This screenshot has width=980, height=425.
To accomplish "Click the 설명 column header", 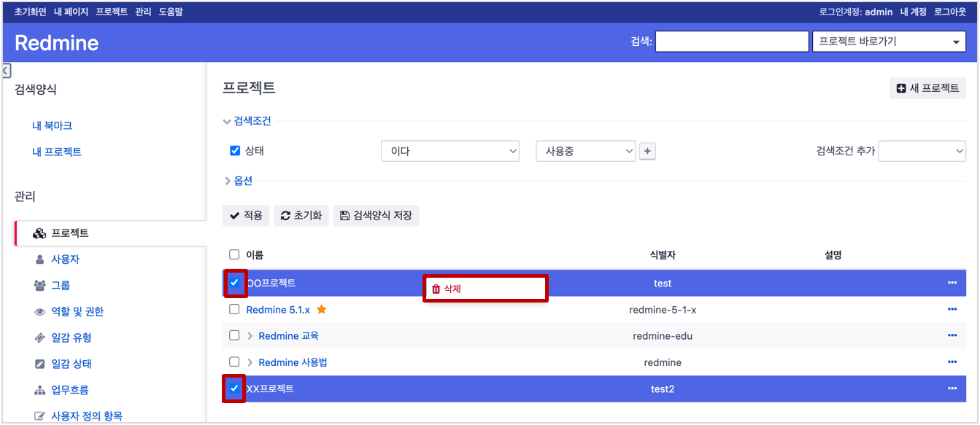I will pos(833,255).
